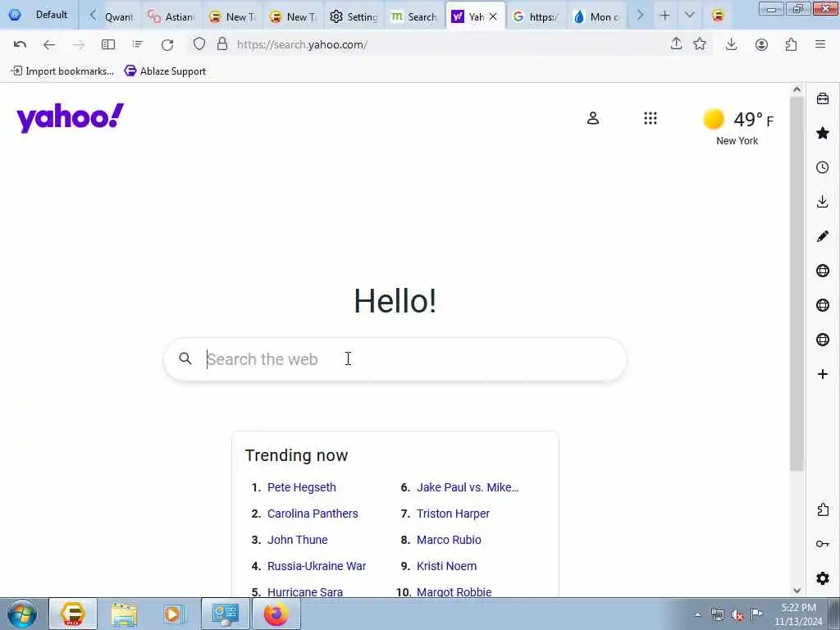Click the muted volume tray icon
The height and width of the screenshot is (630, 840).
(x=737, y=614)
